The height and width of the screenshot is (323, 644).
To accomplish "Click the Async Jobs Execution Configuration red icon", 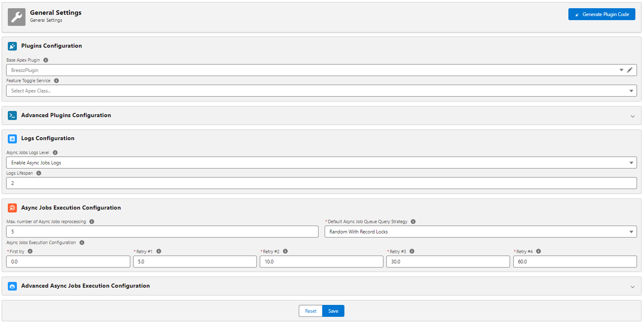I will [12, 208].
